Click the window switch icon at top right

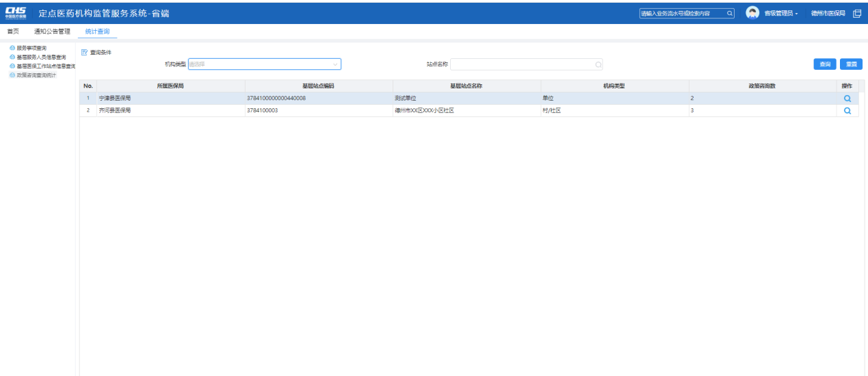856,13
